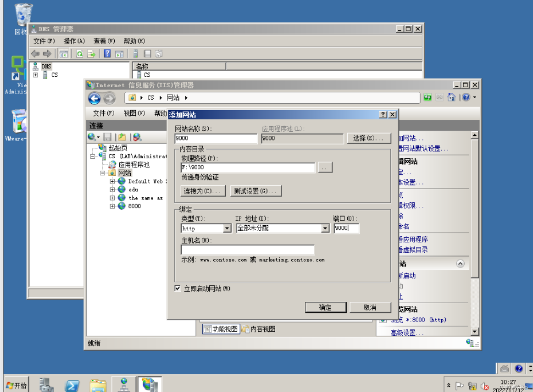Click 测试设置 button
The width and height of the screenshot is (533, 392).
(256, 191)
